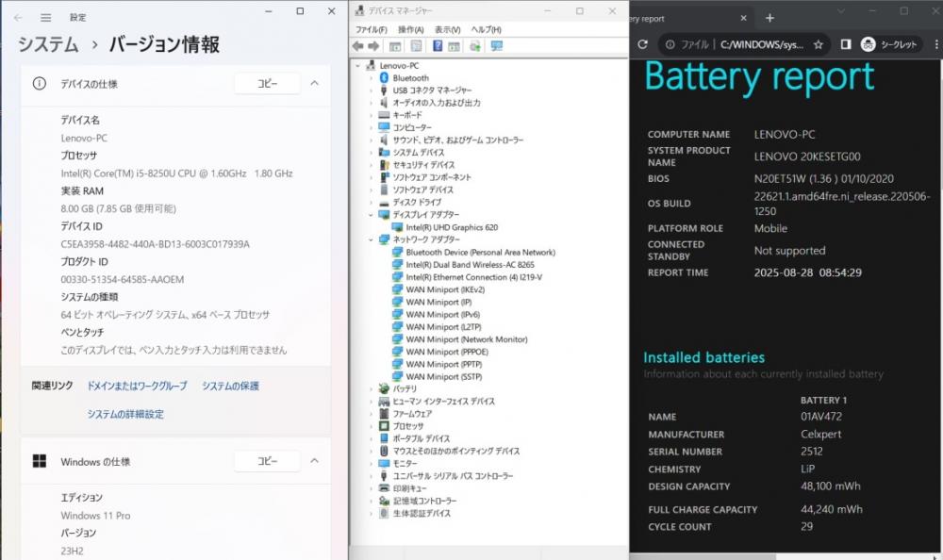Open Settings hamburger navigation menu
943x560 pixels.
45,18
